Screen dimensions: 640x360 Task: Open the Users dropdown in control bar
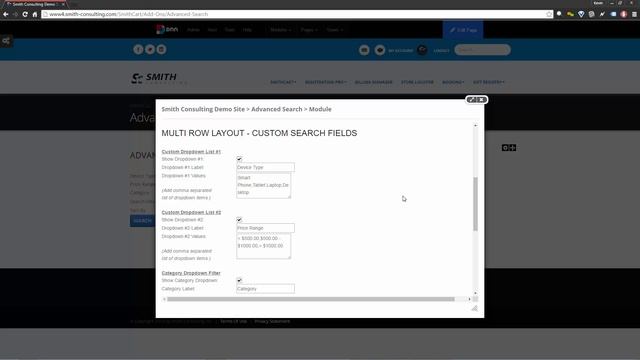point(335,30)
